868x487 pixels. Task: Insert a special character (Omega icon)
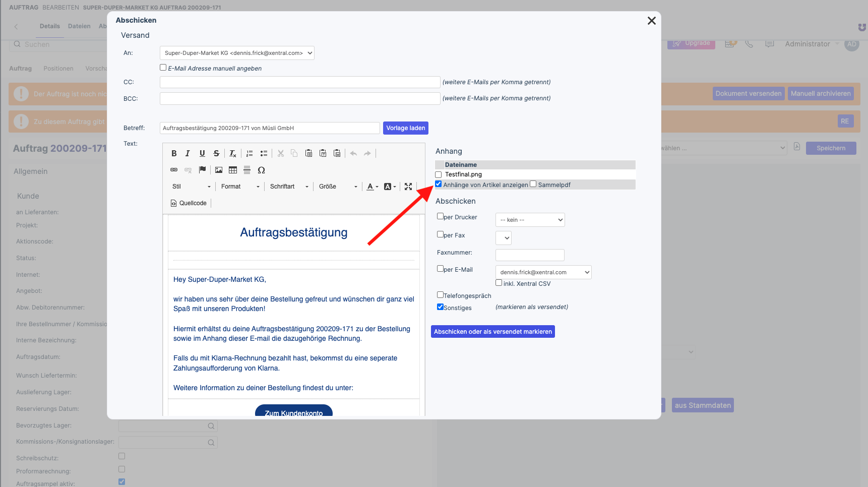(261, 170)
